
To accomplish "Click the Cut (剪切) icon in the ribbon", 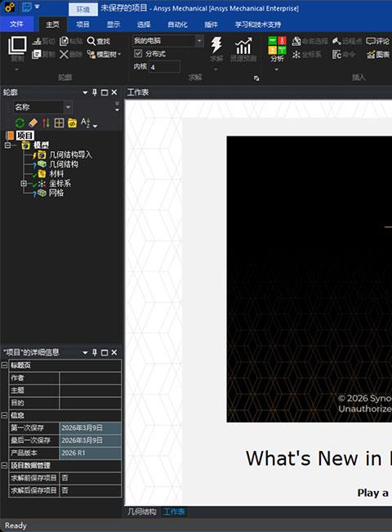I will 37,42.
